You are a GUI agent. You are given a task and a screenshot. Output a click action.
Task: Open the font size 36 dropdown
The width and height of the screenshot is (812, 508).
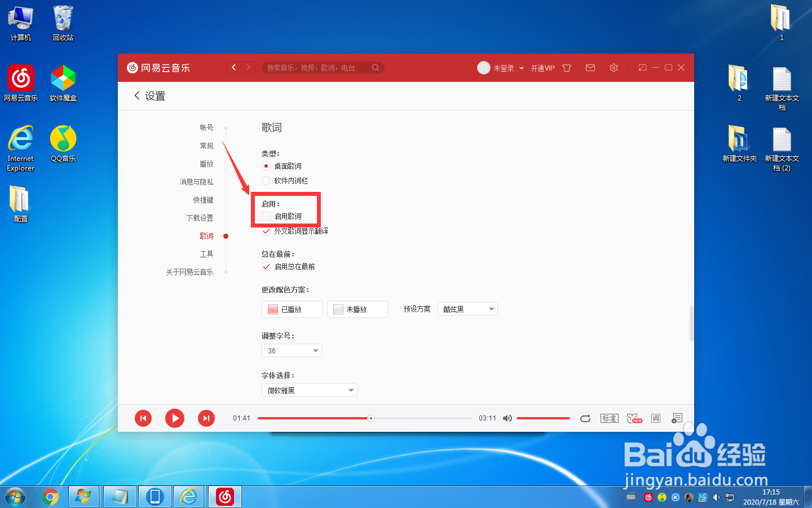(292, 351)
